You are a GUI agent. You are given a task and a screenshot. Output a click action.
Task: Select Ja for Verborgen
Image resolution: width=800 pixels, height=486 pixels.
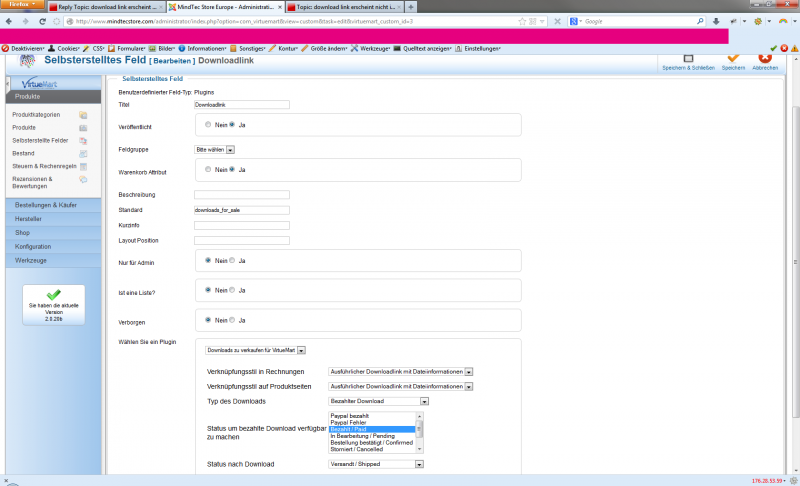click(231, 320)
